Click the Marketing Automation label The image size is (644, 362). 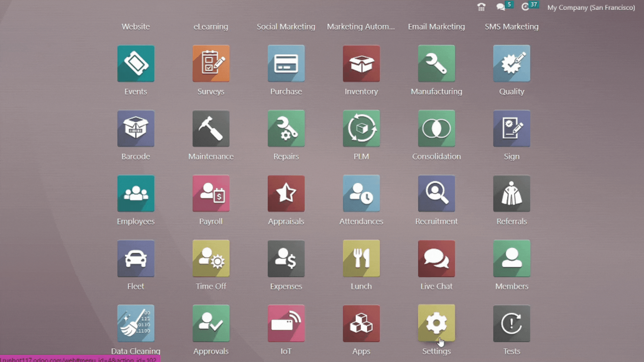(x=361, y=26)
